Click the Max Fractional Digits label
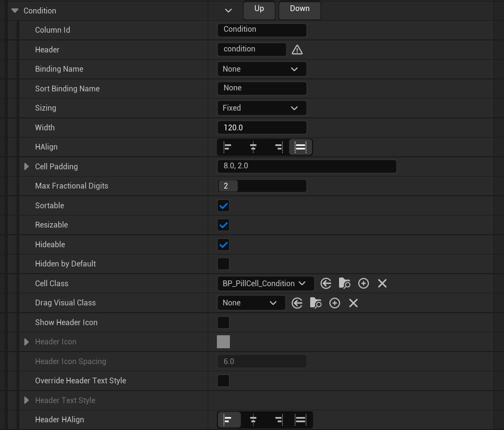Screen dimensions: 504x430 [72, 186]
